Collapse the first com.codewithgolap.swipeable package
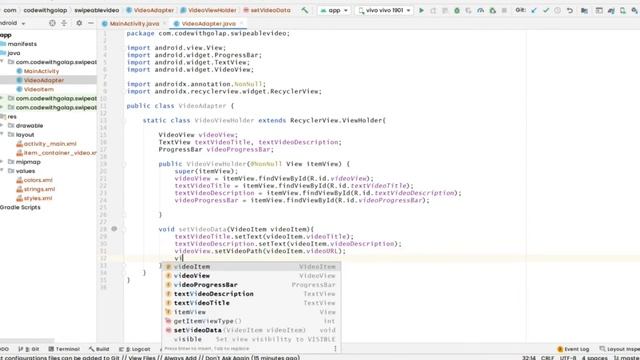 (x=2, y=62)
